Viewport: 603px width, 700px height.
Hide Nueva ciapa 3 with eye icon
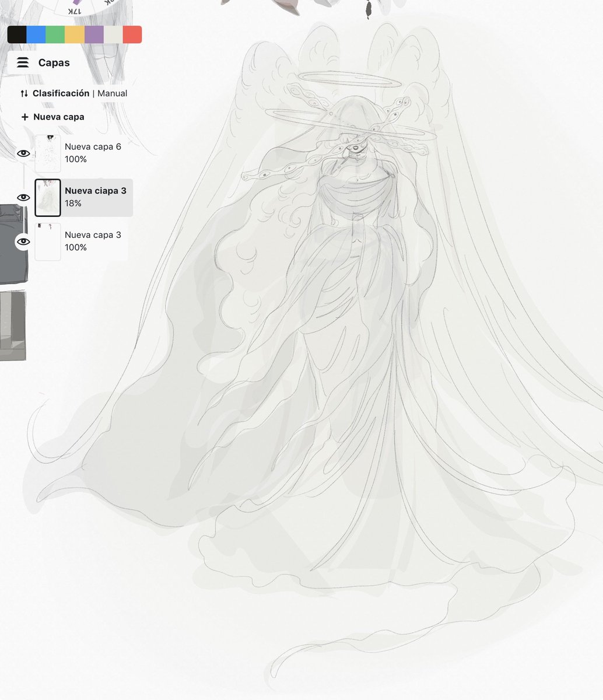pos(23,197)
